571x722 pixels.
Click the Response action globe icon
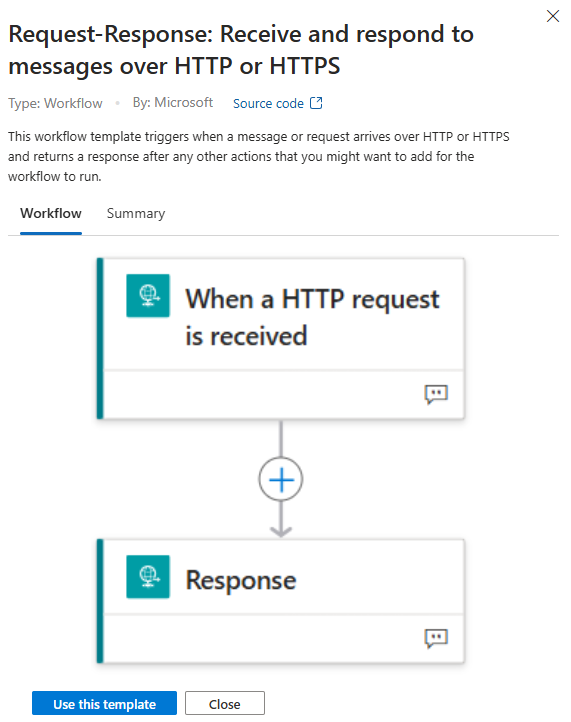pos(148,576)
